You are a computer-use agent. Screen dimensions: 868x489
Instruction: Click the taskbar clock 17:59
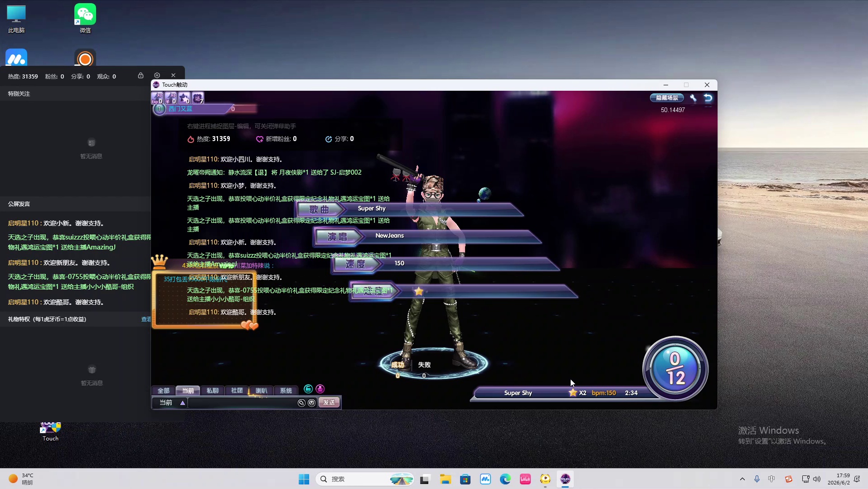(843, 475)
